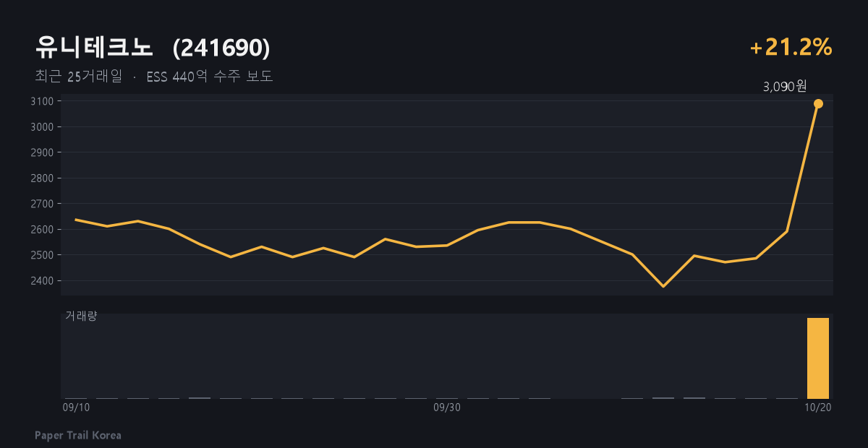Click the "2800" y-axis label
The image size is (868, 448).
pos(42,178)
